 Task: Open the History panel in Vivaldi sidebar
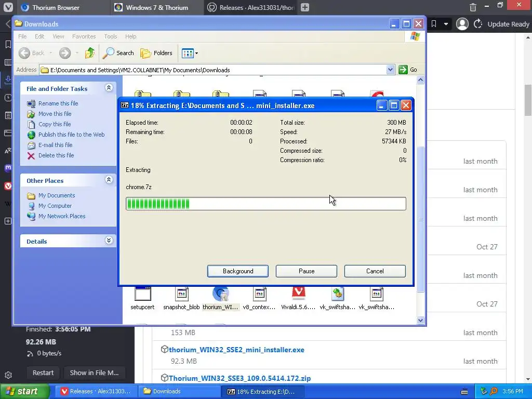pyautogui.click(x=8, y=98)
